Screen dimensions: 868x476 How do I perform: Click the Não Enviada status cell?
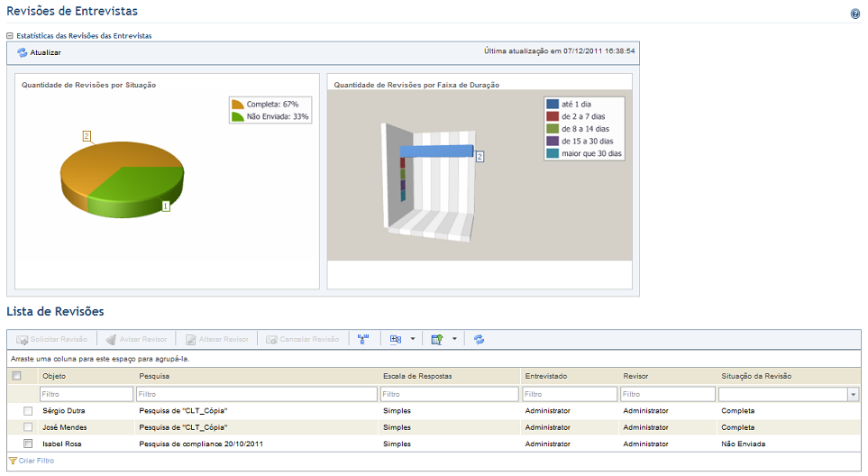tap(744, 444)
